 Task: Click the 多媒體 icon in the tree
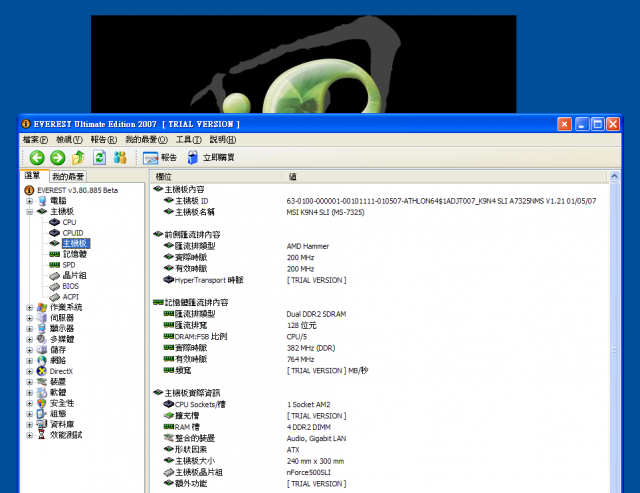42,339
